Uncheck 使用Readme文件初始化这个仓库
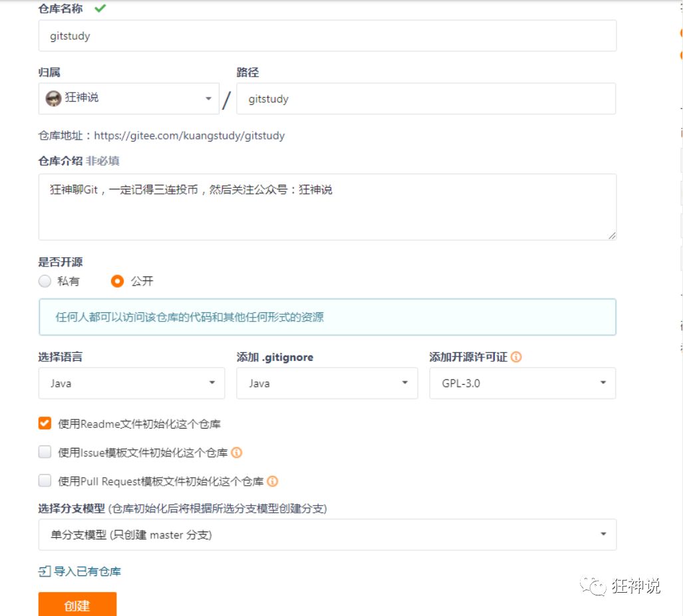 point(45,422)
